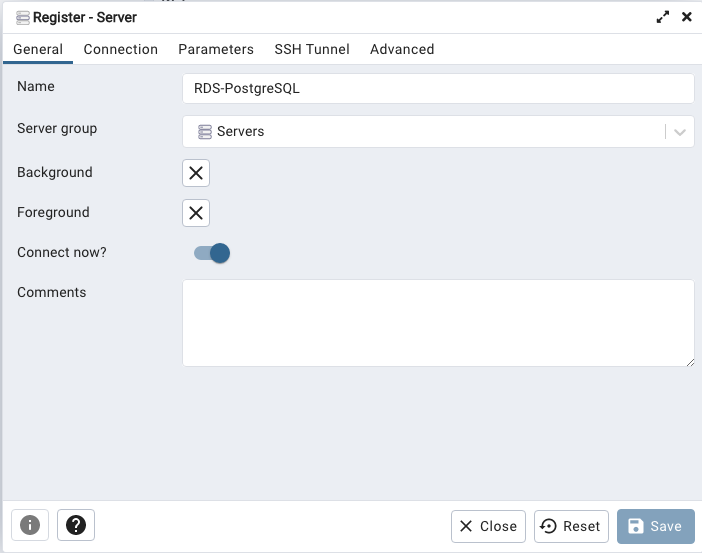
Task: Expand Server group dropdown chevron
Action: (680, 132)
